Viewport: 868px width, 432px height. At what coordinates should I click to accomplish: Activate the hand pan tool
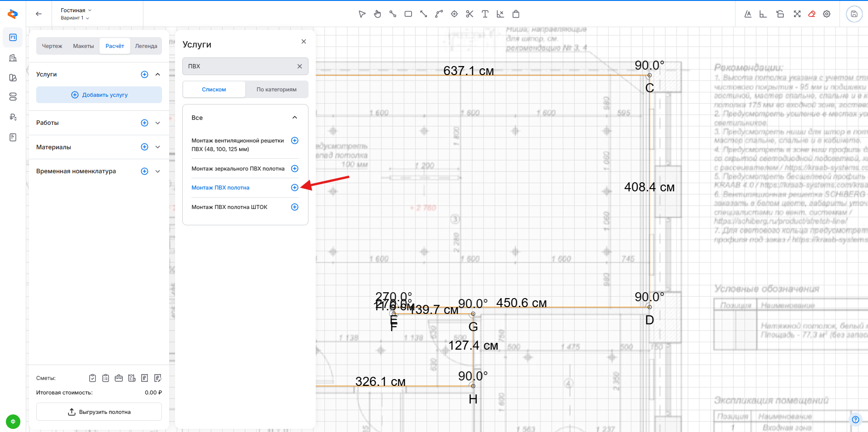(x=377, y=14)
